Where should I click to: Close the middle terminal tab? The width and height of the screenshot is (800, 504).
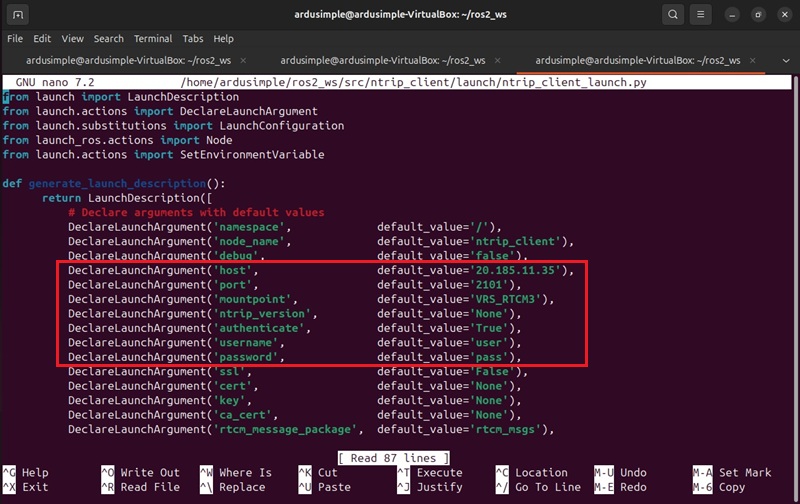click(503, 59)
